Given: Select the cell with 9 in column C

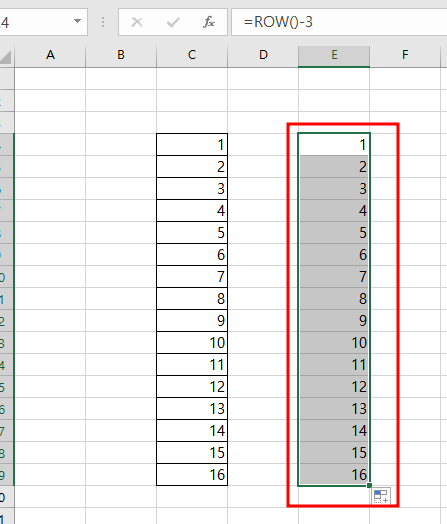Looking at the screenshot, I should point(192,320).
